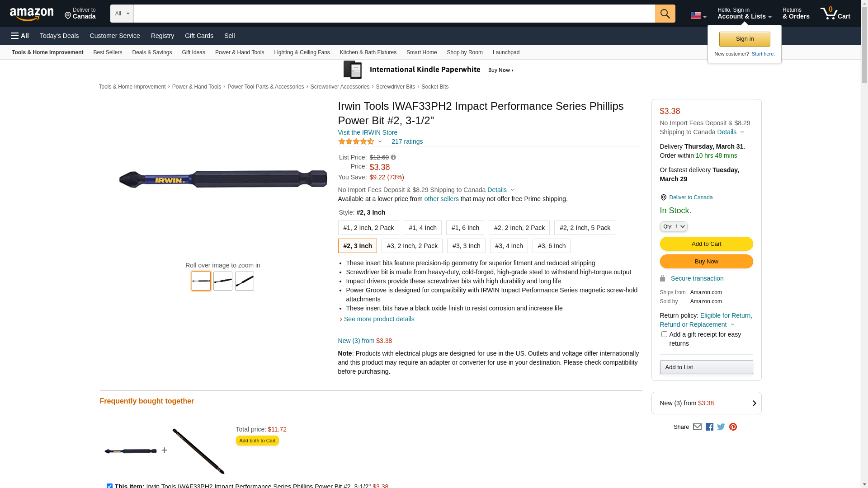Click the Amazon logo

[x=32, y=14]
